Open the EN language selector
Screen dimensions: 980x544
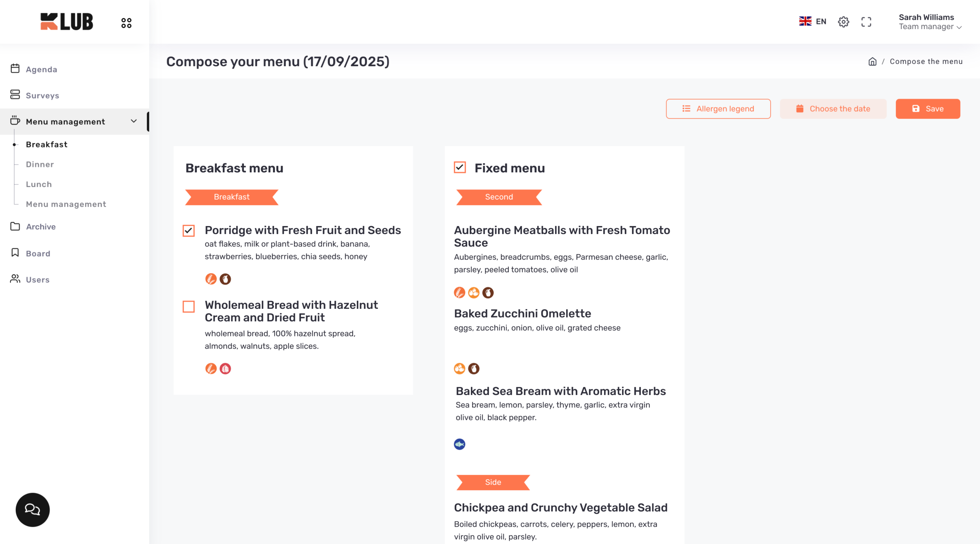pos(813,21)
